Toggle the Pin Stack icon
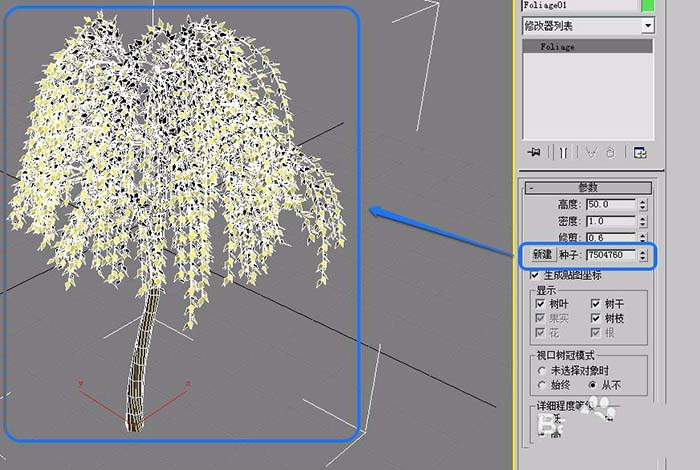This screenshot has width=700, height=470. point(534,153)
